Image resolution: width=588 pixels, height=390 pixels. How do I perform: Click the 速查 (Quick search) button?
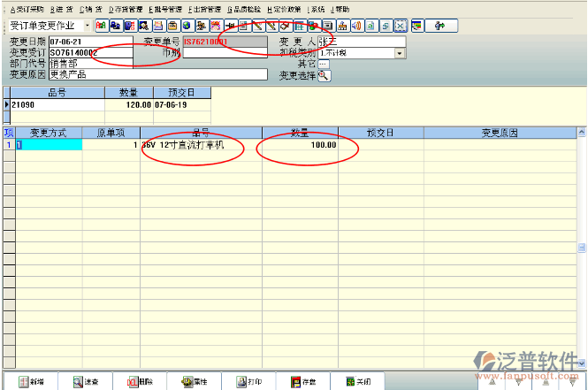(85, 382)
